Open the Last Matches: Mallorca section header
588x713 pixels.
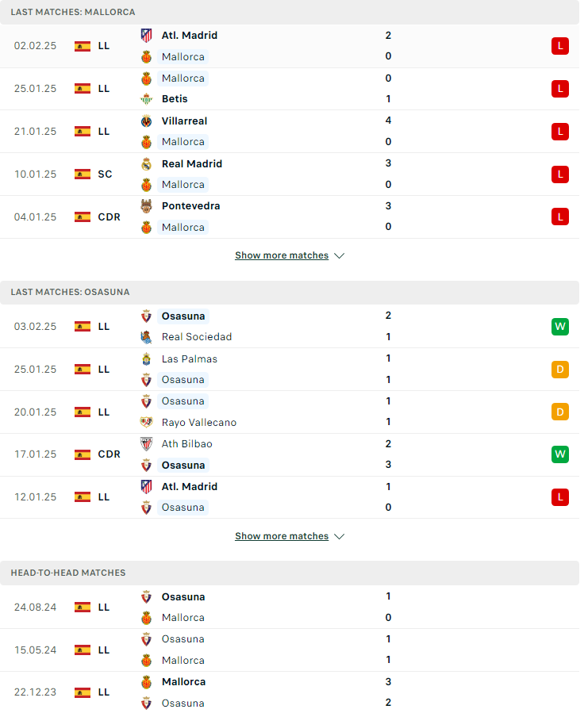(x=290, y=12)
